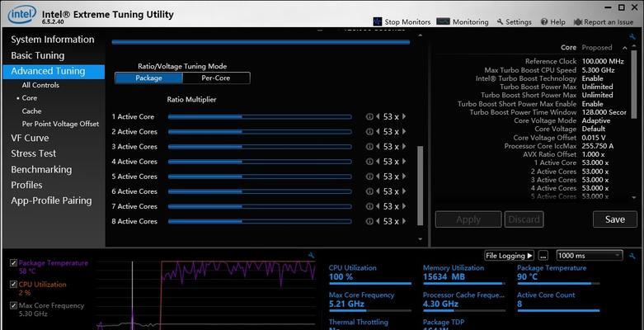Image resolution: width=644 pixels, height=330 pixels.
Task: Toggle CPU Utilization graph checkbox
Action: click(13, 285)
